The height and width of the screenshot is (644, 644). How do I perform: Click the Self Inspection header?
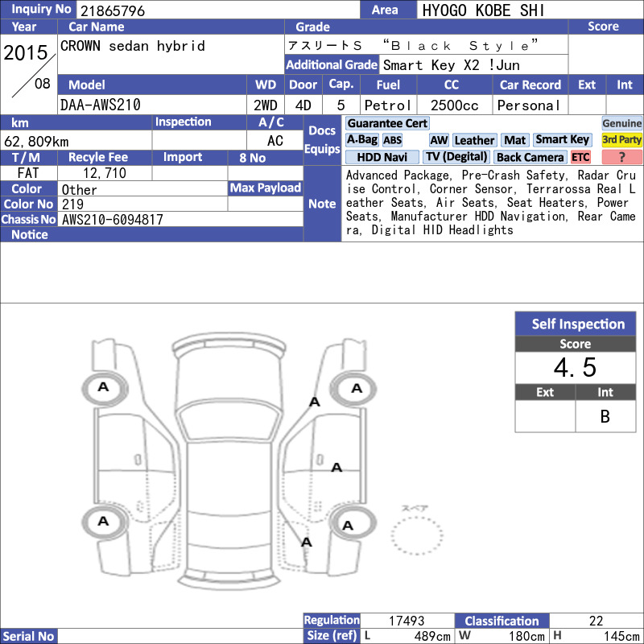click(x=576, y=324)
